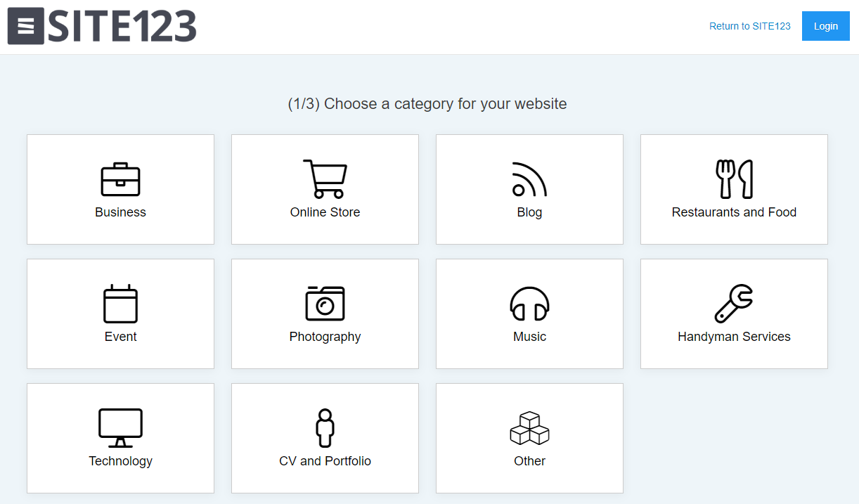Click the briefcase icon for Business category
This screenshot has height=504, width=859.
120,179
